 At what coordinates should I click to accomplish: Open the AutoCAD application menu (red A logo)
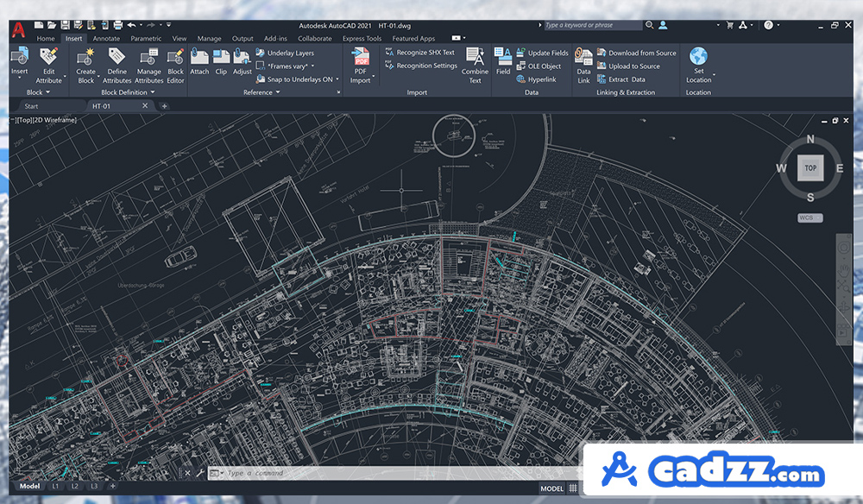19,30
